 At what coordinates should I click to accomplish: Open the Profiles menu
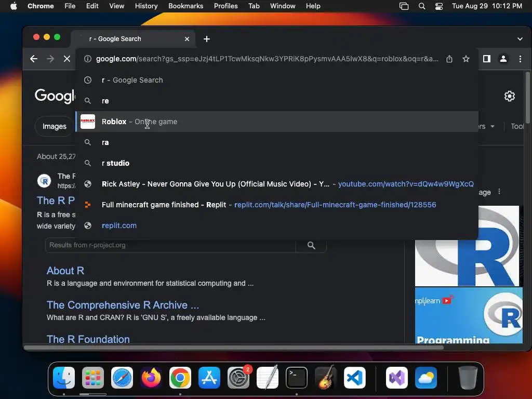225,6
